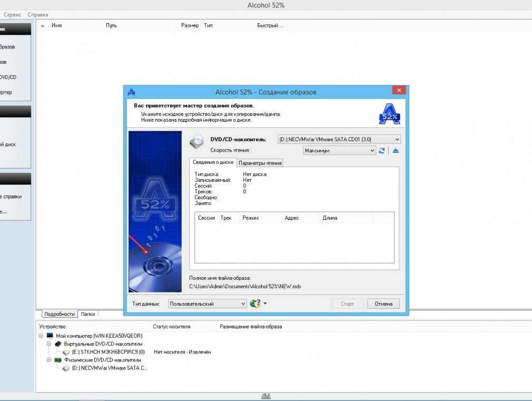Click the refresh drive icon in wizard

(x=382, y=150)
